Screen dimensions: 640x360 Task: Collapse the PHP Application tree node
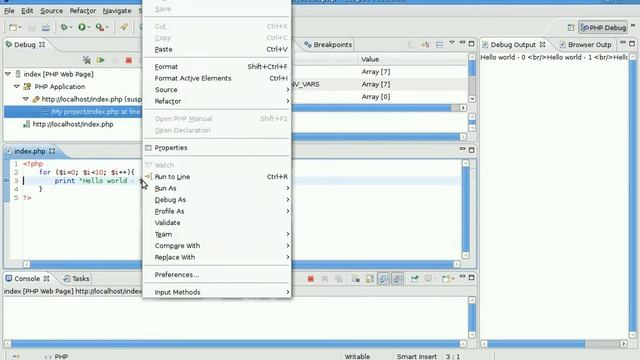pos(17,87)
